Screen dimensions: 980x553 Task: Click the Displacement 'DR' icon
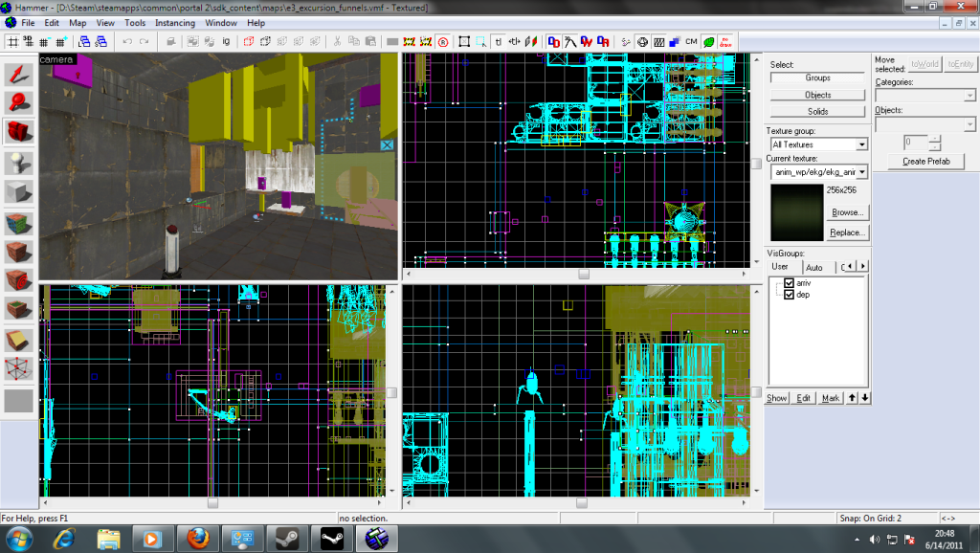[603, 42]
